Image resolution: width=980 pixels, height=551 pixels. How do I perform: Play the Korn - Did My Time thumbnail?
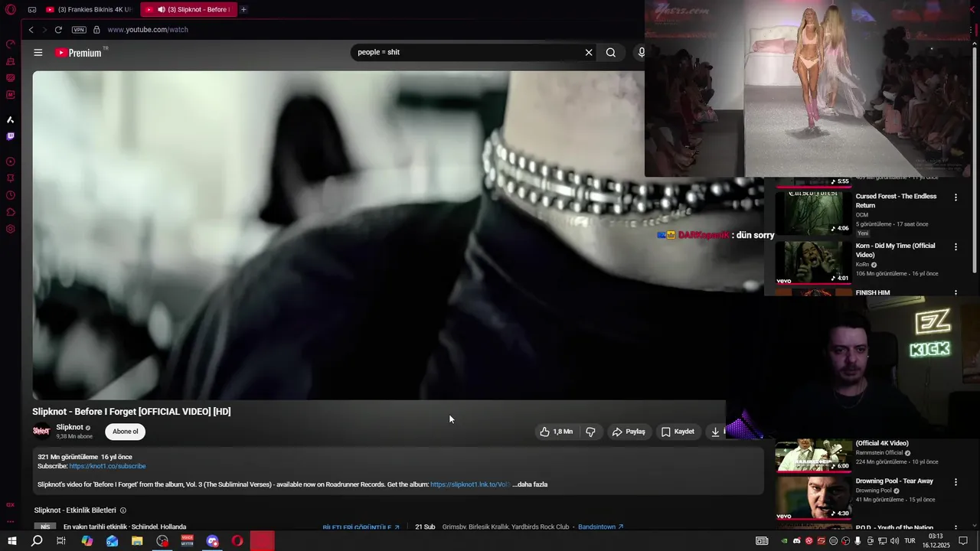pos(813,262)
